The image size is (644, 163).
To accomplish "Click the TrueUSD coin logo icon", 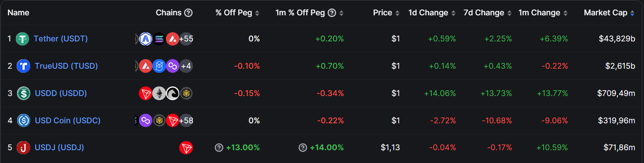I will point(23,66).
